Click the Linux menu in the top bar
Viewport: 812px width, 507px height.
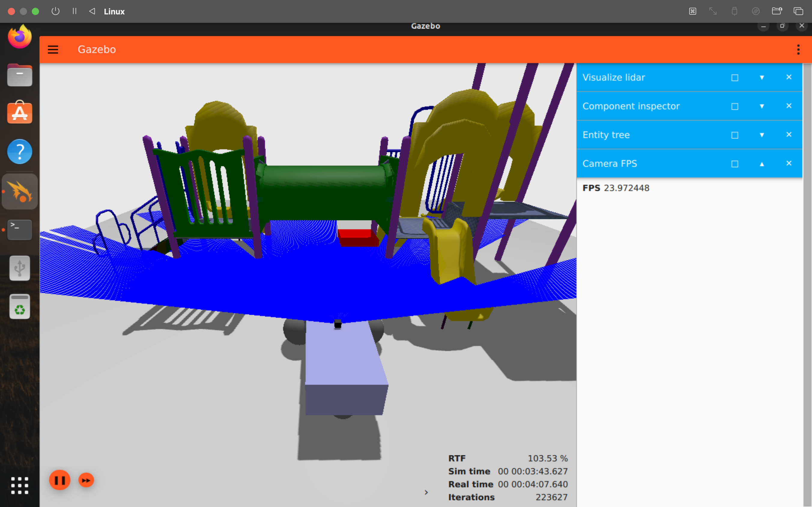[x=114, y=11]
